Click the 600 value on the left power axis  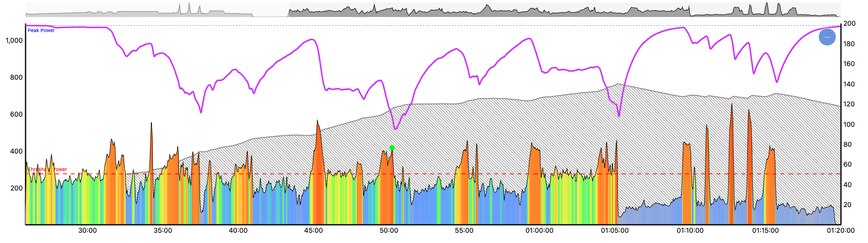pos(17,114)
